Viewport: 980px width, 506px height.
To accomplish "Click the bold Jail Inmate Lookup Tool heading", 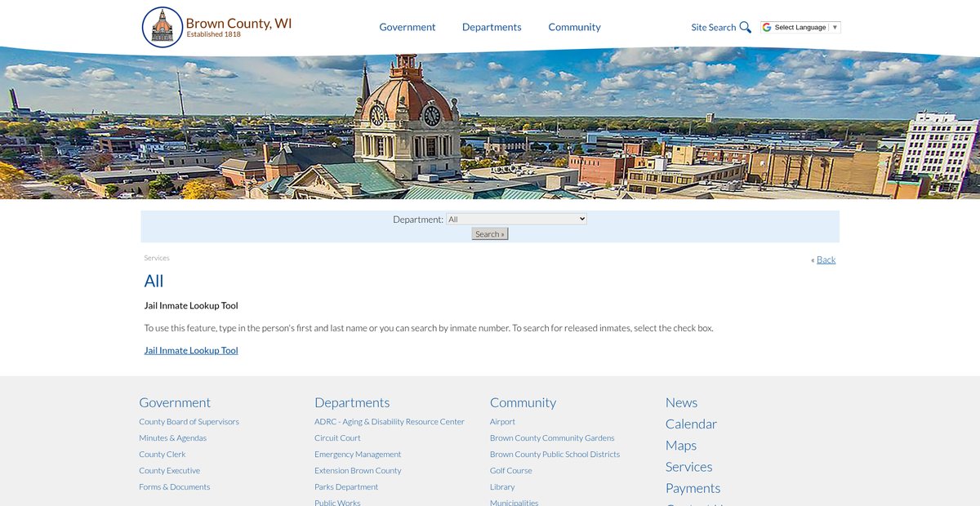I will 191,306.
